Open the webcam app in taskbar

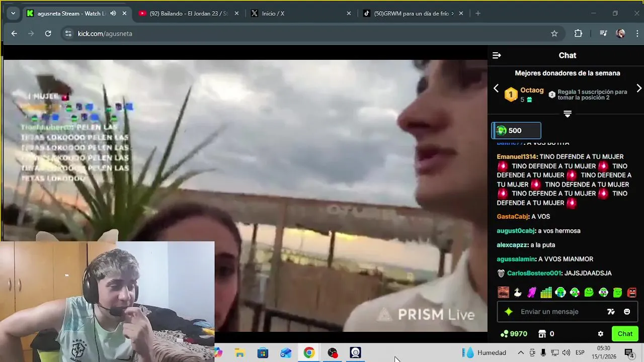(x=356, y=353)
